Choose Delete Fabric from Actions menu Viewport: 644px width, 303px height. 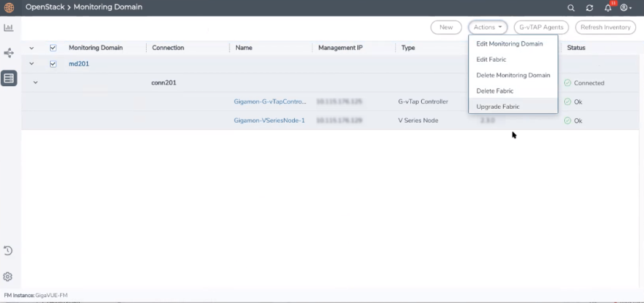pyautogui.click(x=494, y=91)
